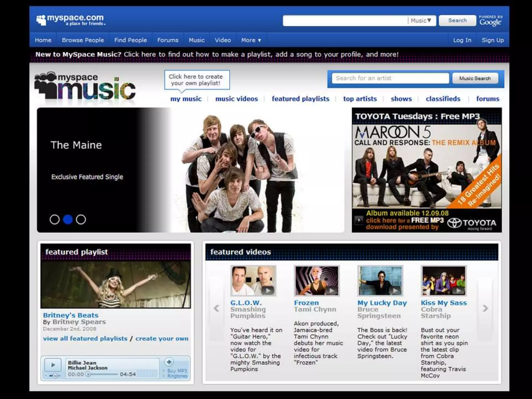Image resolution: width=532 pixels, height=399 pixels.
Task: Click the New to MySpace Music banner
Action: [217, 54]
